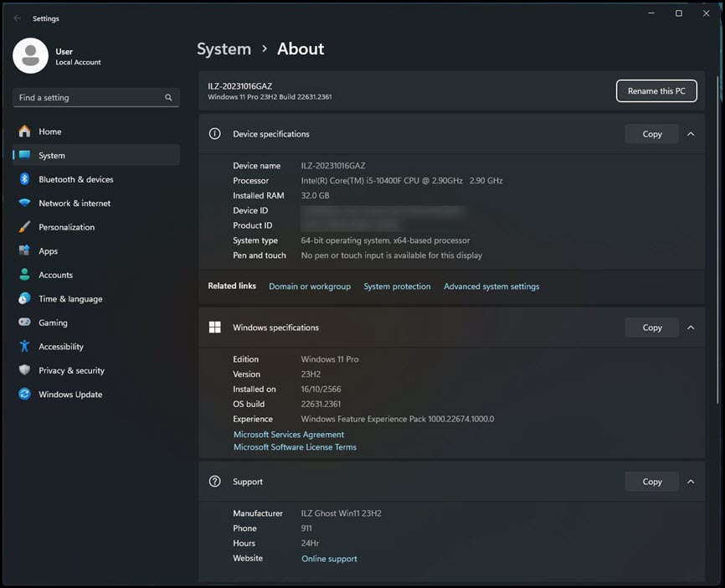Click OS build value 22631.2361
Screen dimensions: 725x588
click(x=321, y=404)
